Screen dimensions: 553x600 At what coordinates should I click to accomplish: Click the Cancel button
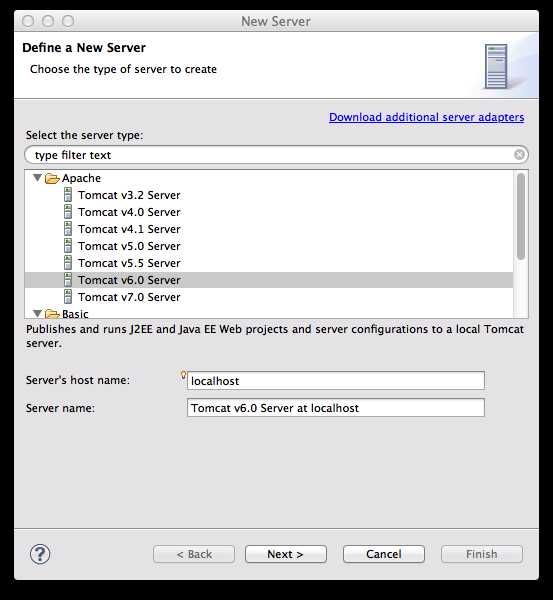click(383, 554)
